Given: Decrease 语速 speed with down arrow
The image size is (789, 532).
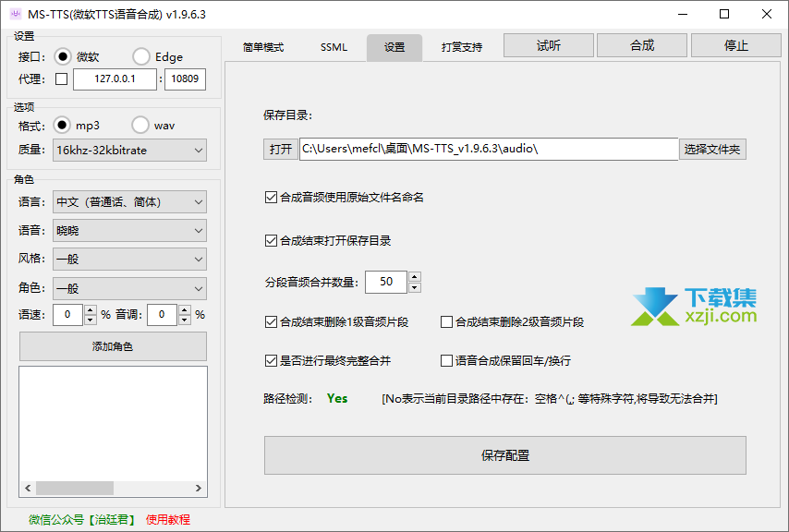Looking at the screenshot, I should tap(90, 320).
